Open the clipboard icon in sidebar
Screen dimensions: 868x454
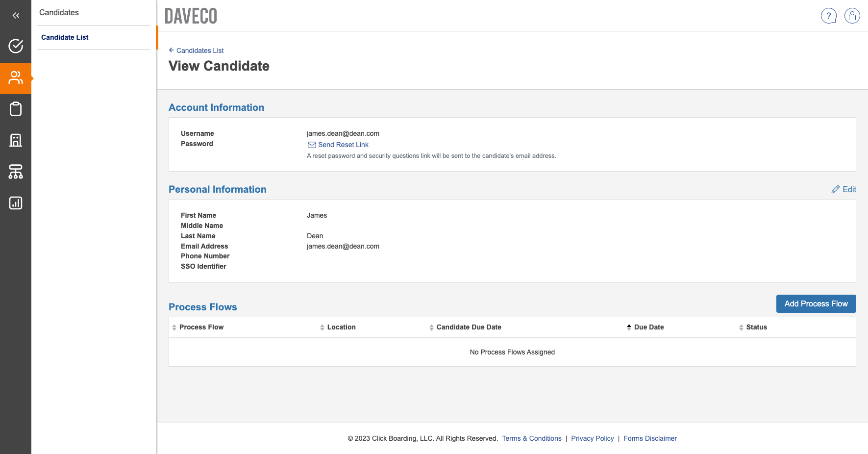[x=16, y=109]
